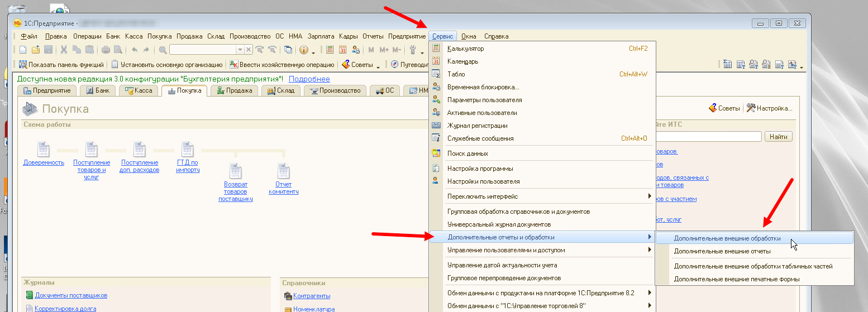Image resolution: width=868 pixels, height=312 pixels.
Task: Expand the Советы toolbar dropdown arrow
Action: [378, 66]
